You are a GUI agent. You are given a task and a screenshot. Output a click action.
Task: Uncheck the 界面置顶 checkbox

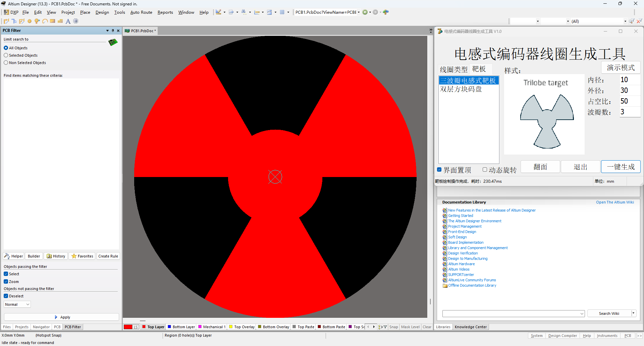tap(439, 170)
